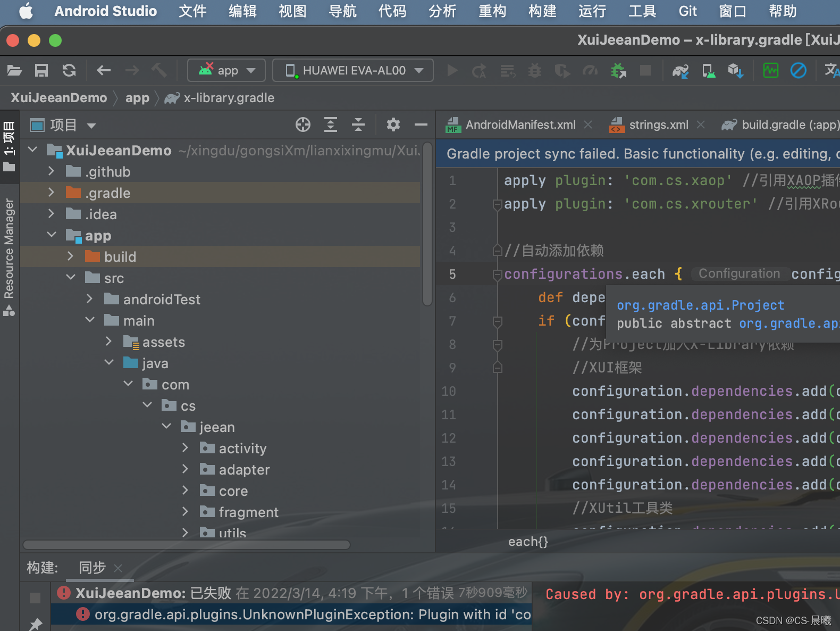Click the Profile app icon
This screenshot has height=631, width=840.
click(x=590, y=70)
